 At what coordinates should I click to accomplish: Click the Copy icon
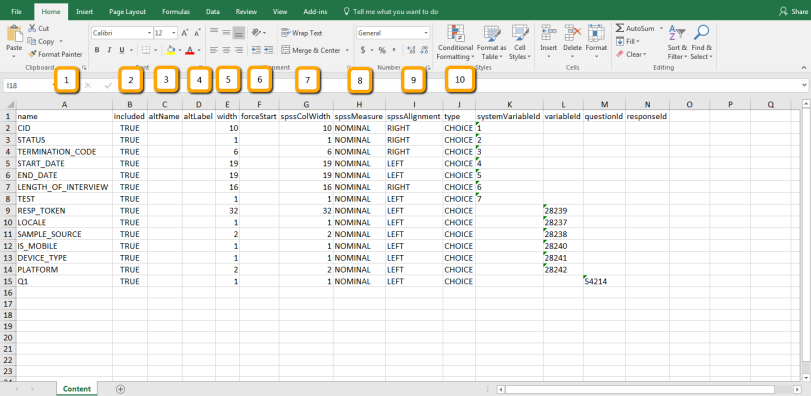point(32,41)
